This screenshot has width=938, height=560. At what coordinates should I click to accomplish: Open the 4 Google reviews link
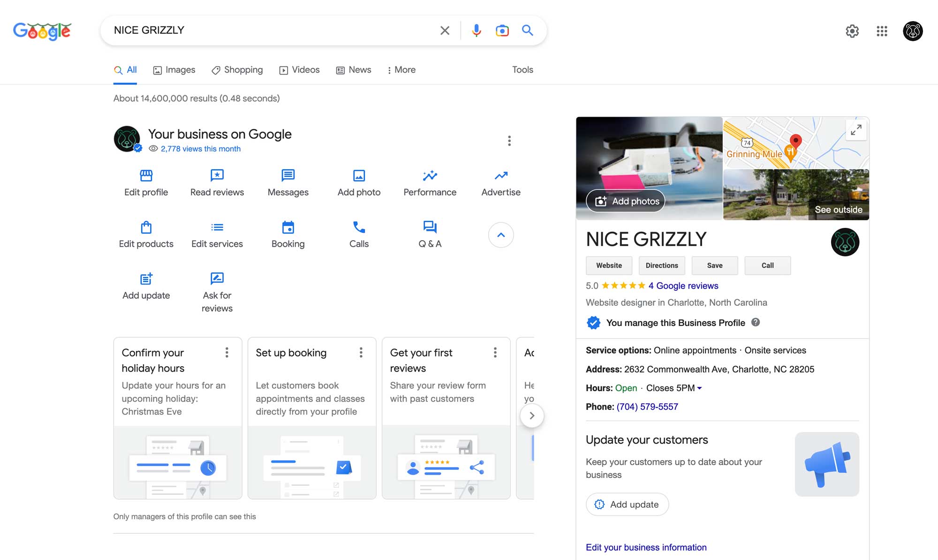pyautogui.click(x=683, y=286)
